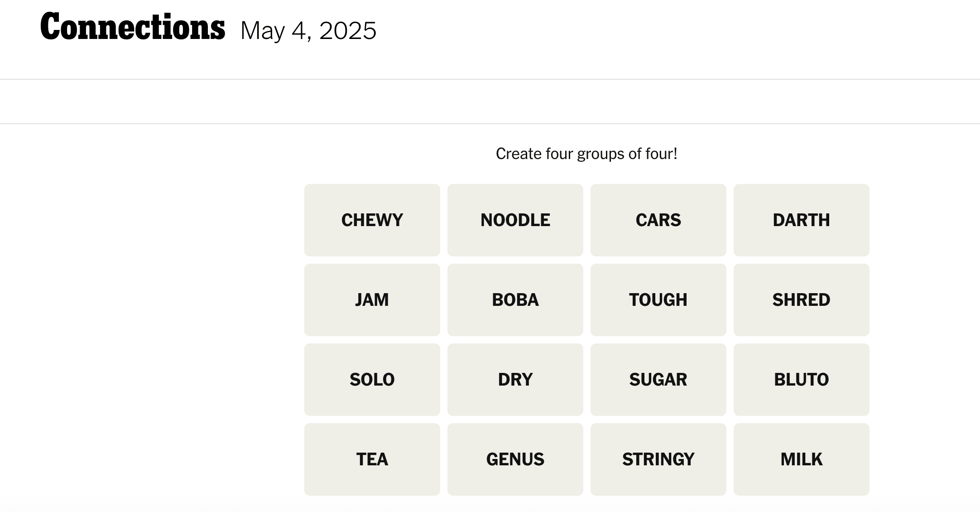Click the Connections game title

133,27
